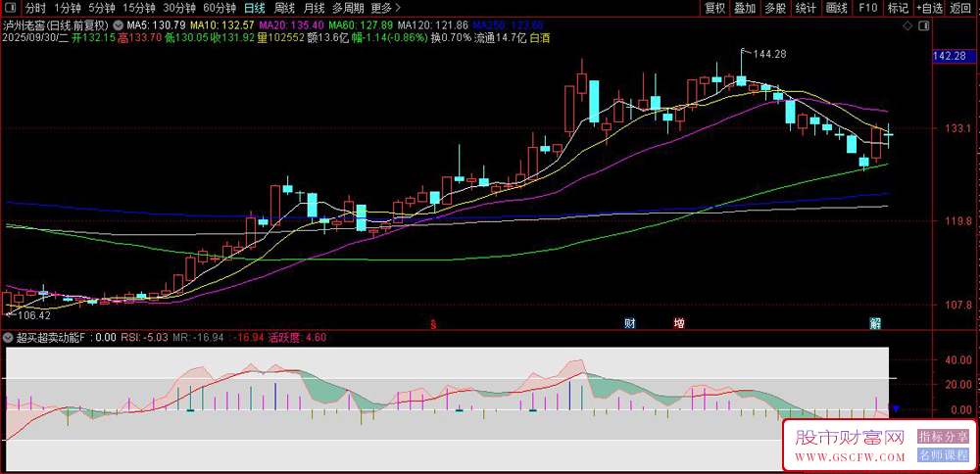Select the 60分钟 period tab
The width and height of the screenshot is (980, 474).
[219, 8]
